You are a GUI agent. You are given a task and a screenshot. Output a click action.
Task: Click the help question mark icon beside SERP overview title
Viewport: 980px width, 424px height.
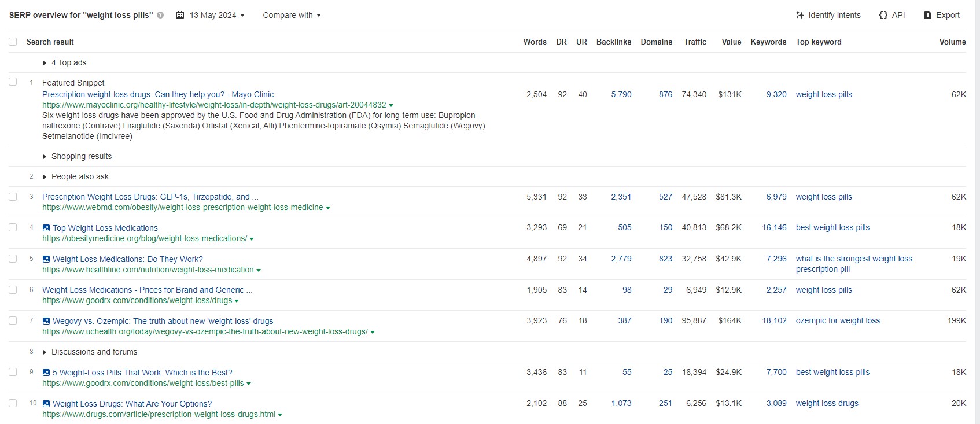[x=160, y=16]
